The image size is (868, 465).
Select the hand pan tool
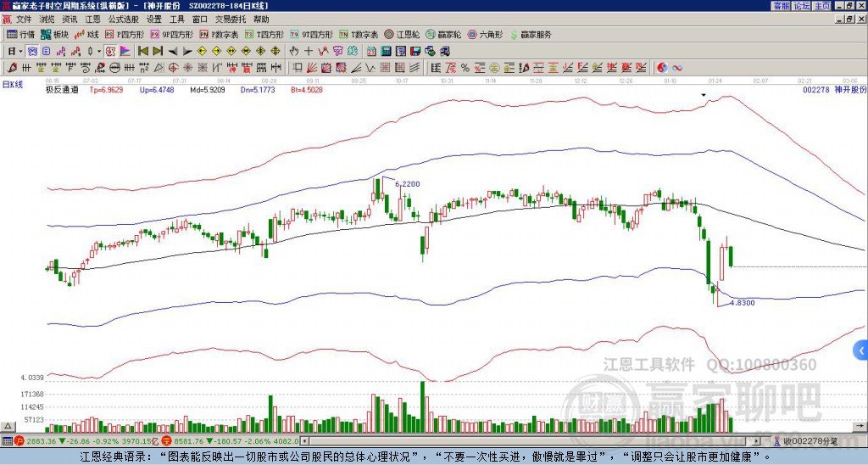click(x=294, y=51)
